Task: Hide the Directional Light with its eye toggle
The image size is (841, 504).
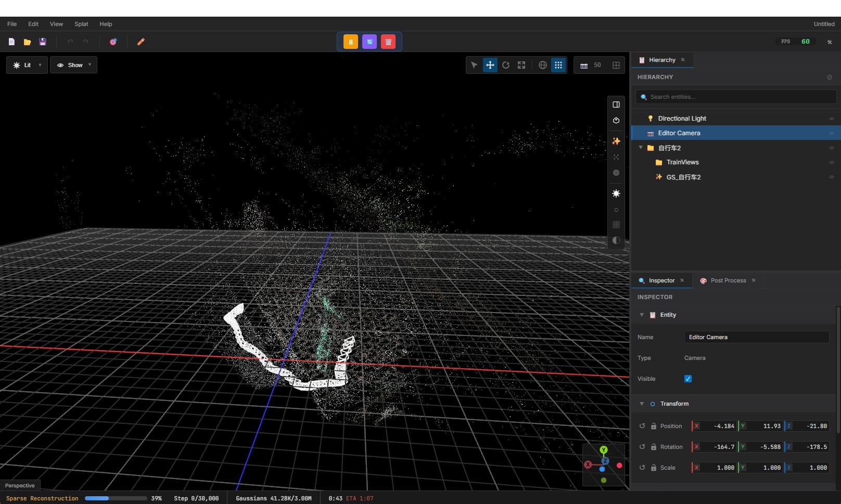Action: pyautogui.click(x=831, y=118)
